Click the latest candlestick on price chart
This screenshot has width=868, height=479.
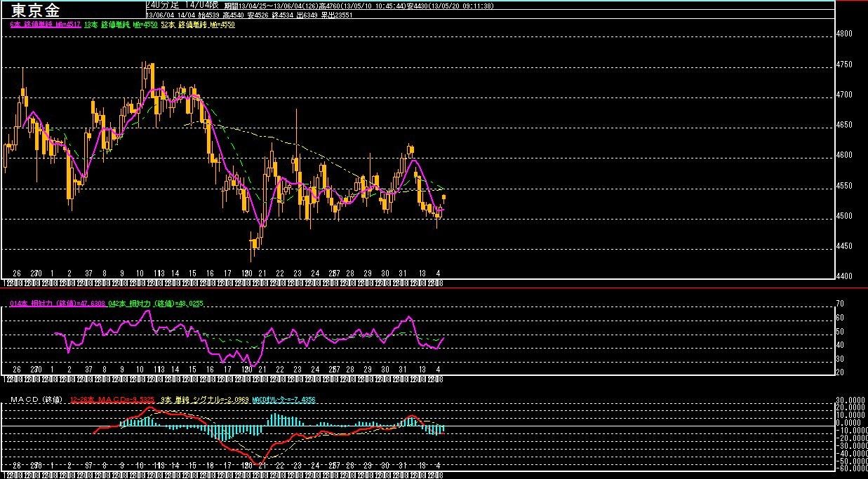[443, 198]
